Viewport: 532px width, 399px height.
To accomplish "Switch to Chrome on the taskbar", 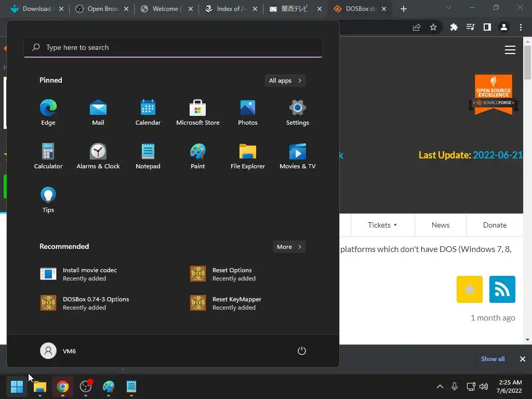I will click(x=62, y=387).
